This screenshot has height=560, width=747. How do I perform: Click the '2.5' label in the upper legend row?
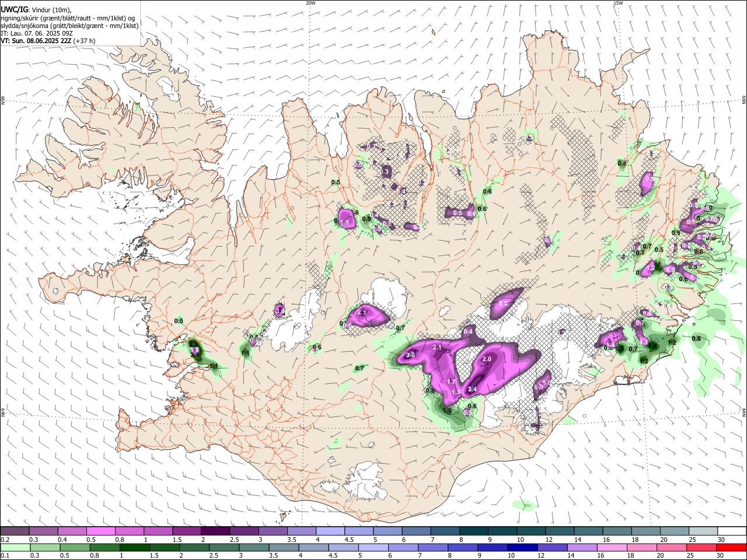click(x=234, y=540)
